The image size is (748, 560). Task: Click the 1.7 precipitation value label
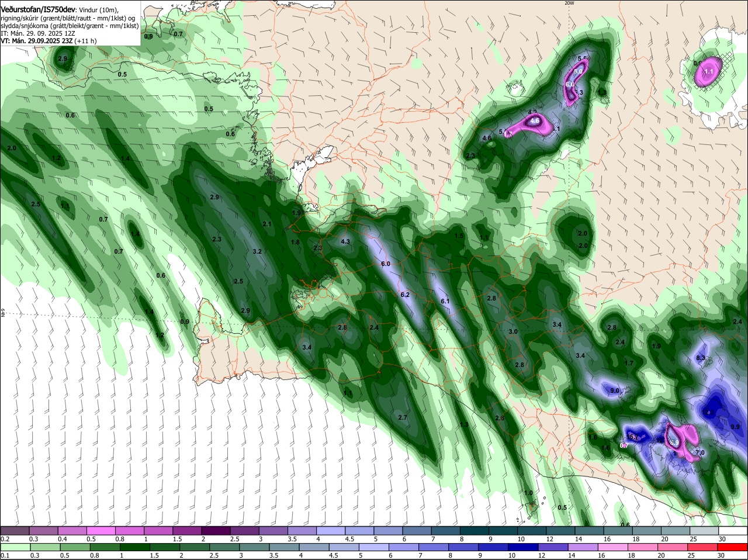[x=629, y=363]
